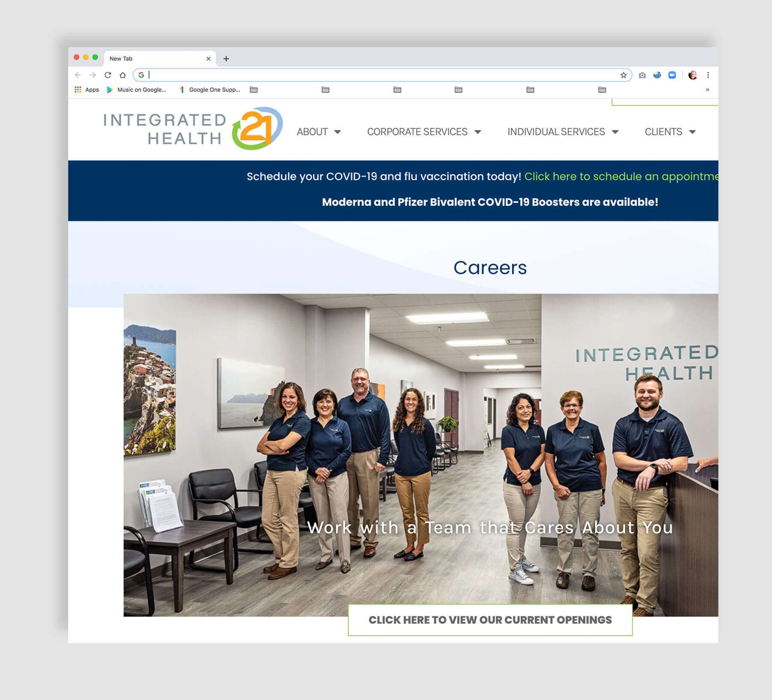The image size is (772, 700).
Task: Click the back navigation arrow
Action: point(78,75)
